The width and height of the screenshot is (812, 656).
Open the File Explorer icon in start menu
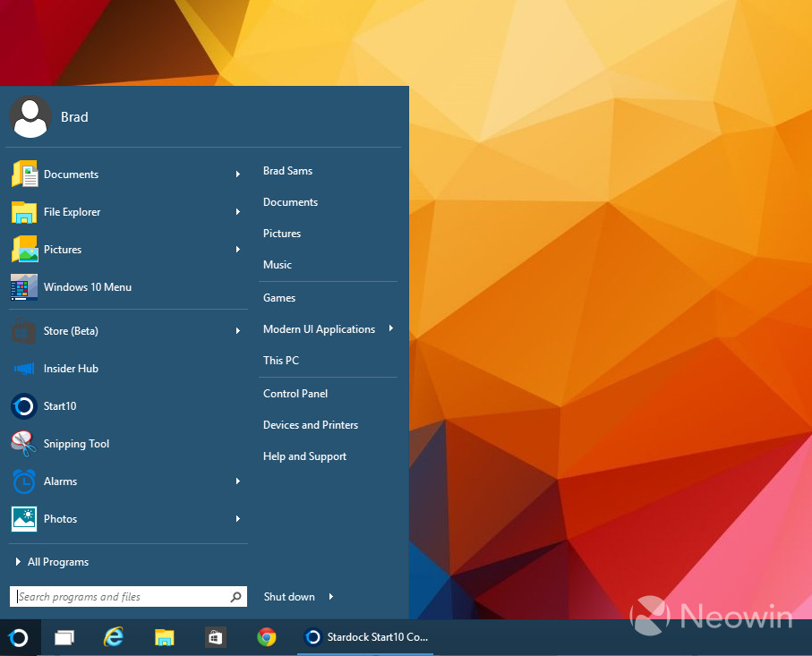24,212
